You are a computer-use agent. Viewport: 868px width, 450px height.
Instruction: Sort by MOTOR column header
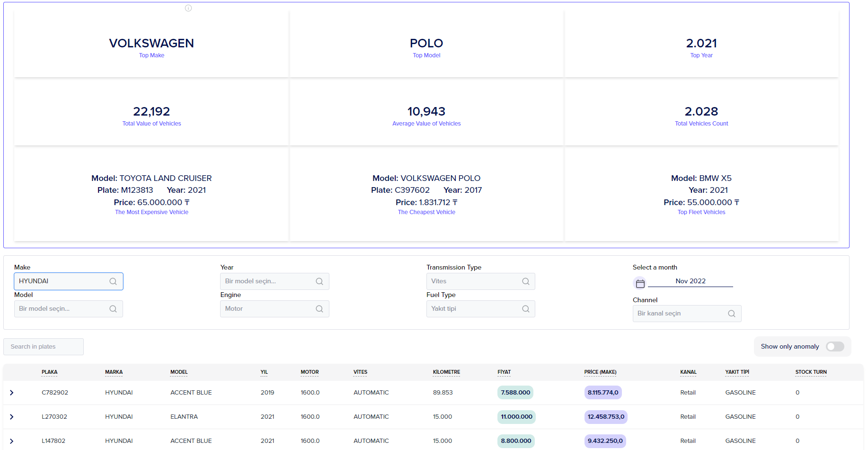tap(310, 372)
